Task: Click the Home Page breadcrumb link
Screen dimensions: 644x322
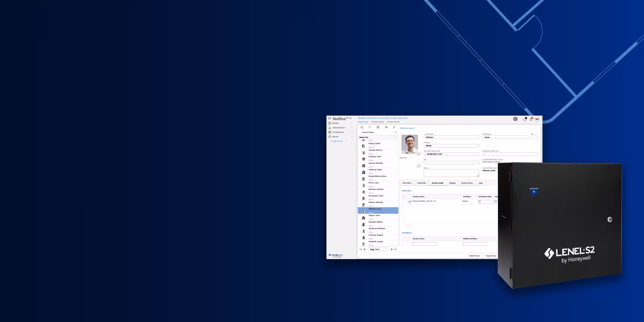Action: pyautogui.click(x=363, y=122)
